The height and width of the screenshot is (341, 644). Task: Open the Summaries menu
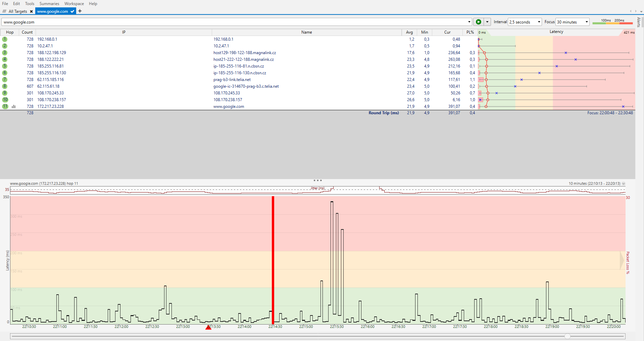49,4
